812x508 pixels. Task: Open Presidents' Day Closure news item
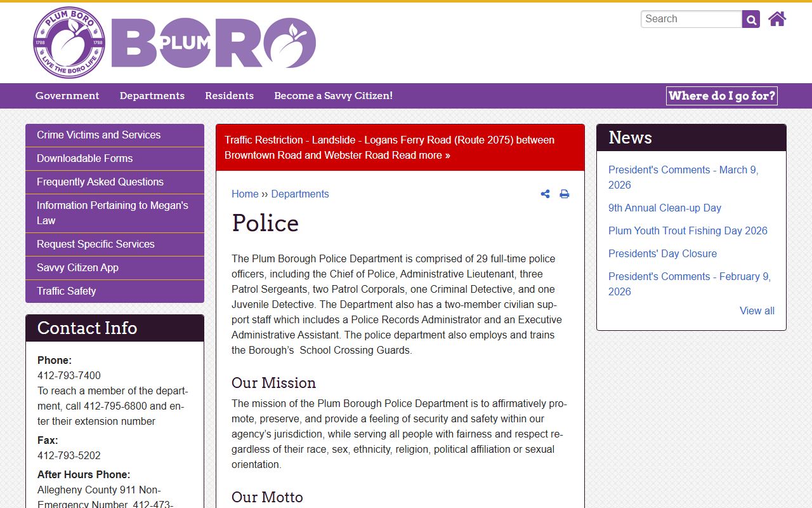click(662, 253)
